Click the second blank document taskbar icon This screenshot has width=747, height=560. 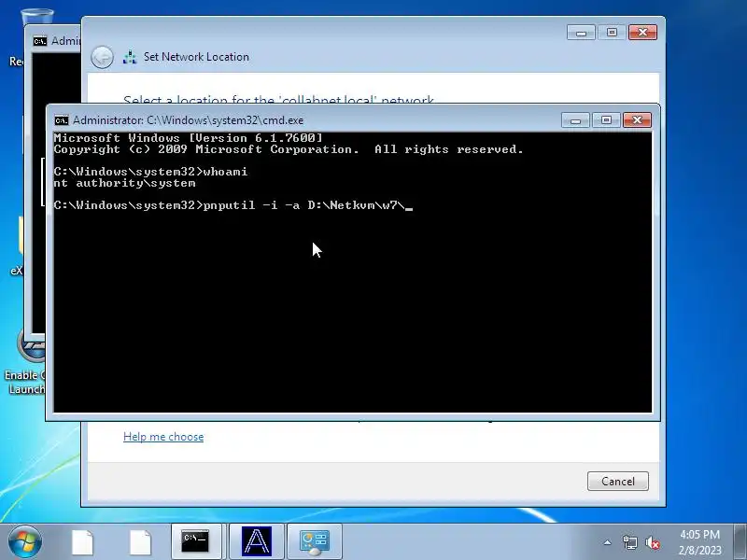(x=140, y=542)
